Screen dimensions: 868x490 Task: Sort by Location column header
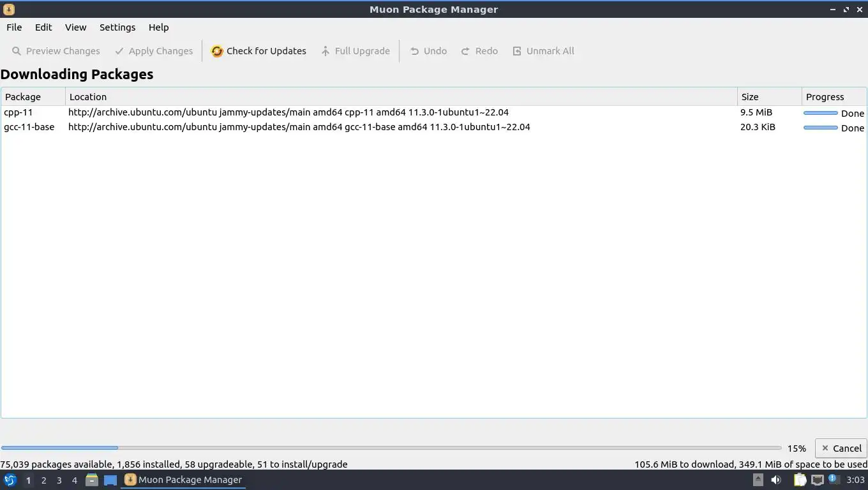coord(401,97)
